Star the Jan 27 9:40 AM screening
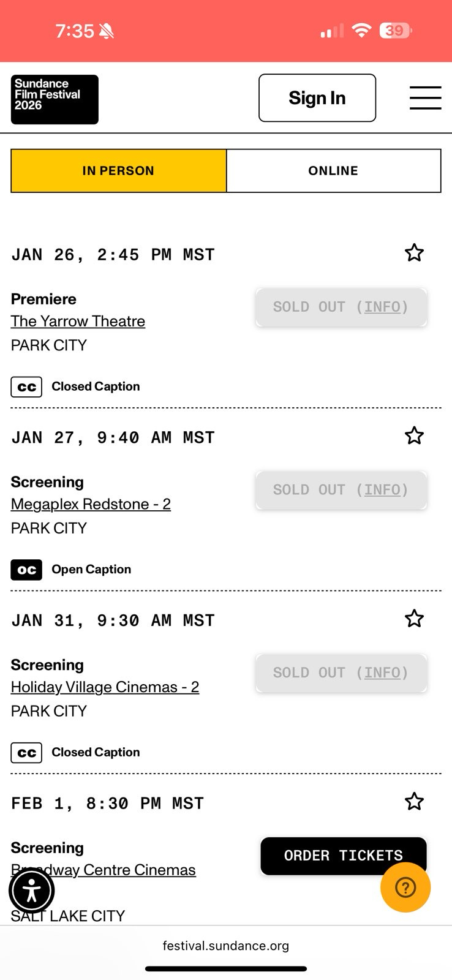Image resolution: width=452 pixels, height=980 pixels. click(414, 436)
